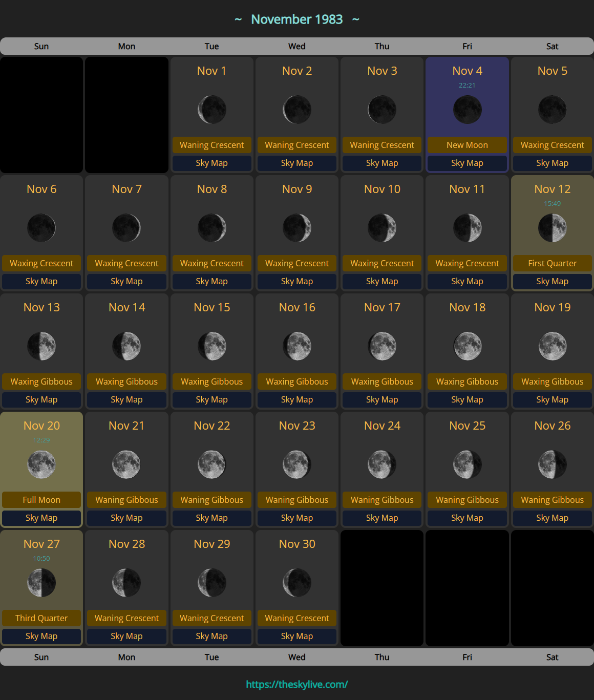
Task: Open Sky Map for Nov 30
Action: click(x=297, y=636)
